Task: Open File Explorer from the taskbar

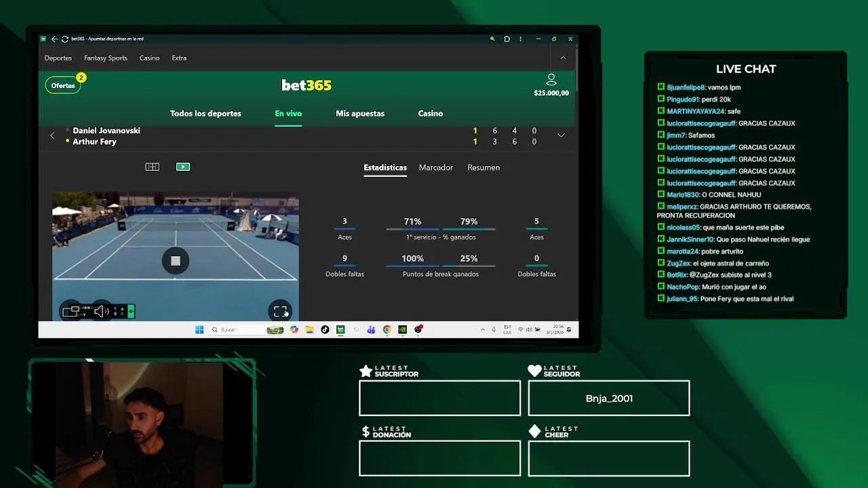Action: click(309, 329)
